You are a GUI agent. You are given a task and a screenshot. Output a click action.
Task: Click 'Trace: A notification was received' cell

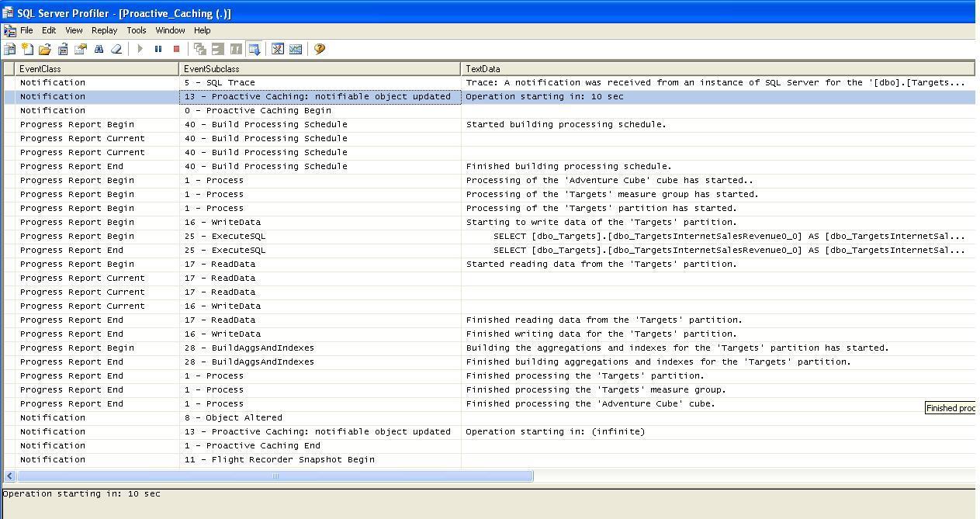718,82
